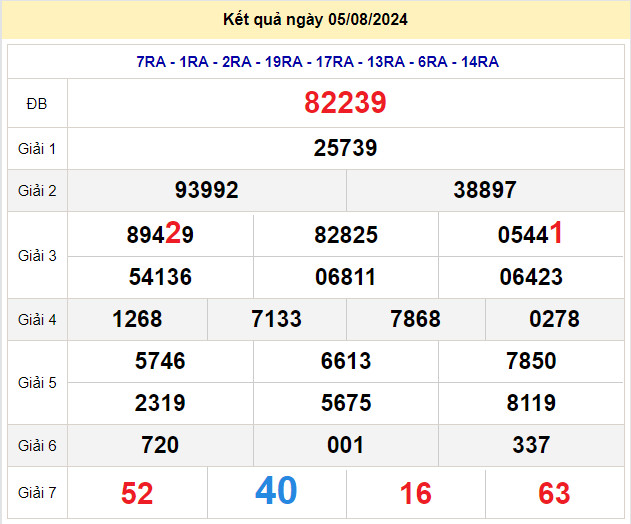Click the Giải 4 label
This screenshot has height=524, width=631.
37,320
